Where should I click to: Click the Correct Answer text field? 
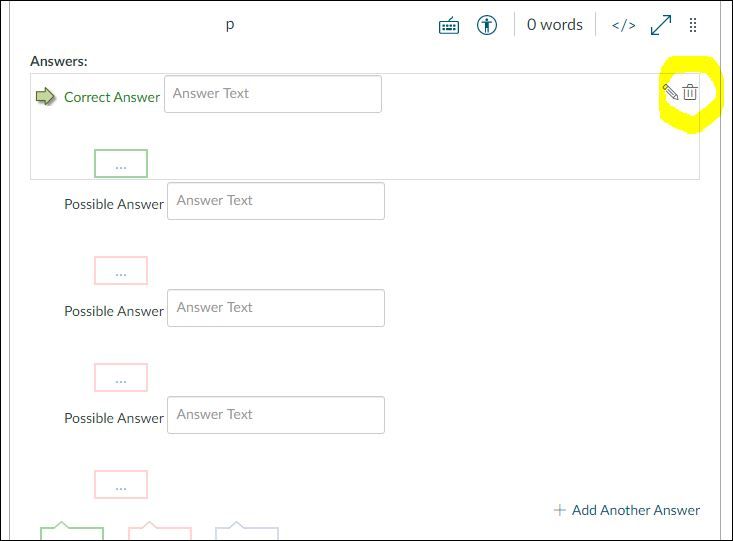click(x=272, y=94)
